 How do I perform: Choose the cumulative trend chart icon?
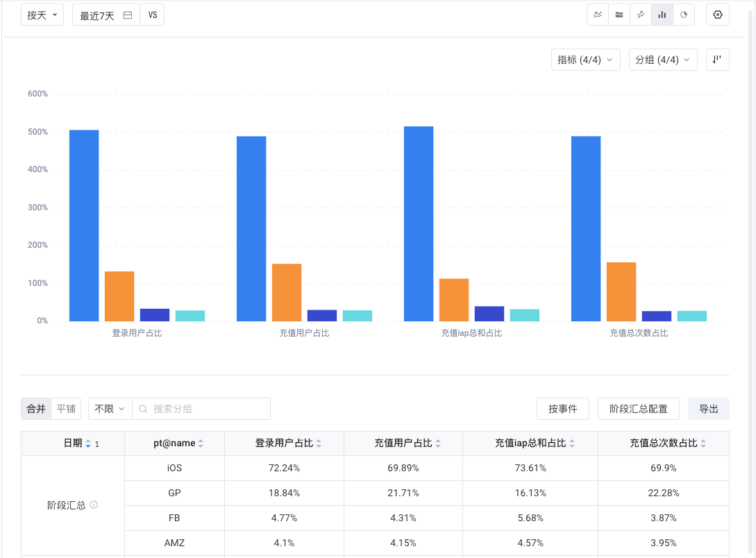(x=641, y=15)
